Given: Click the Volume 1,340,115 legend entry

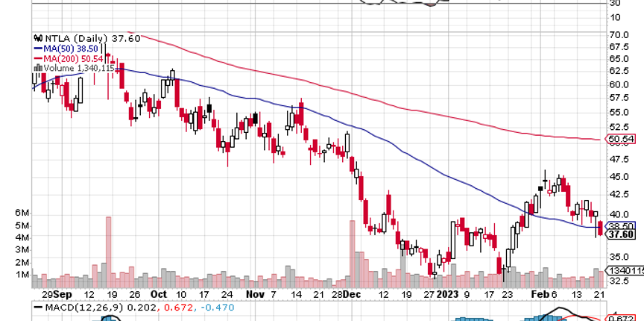Looking at the screenshot, I should pyautogui.click(x=78, y=67).
